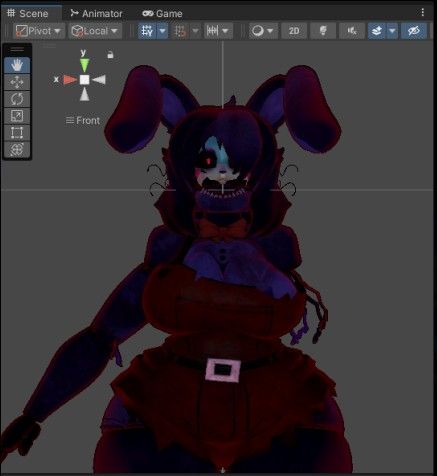Select the Move tool
This screenshot has width=437, height=476.
pos(17,82)
